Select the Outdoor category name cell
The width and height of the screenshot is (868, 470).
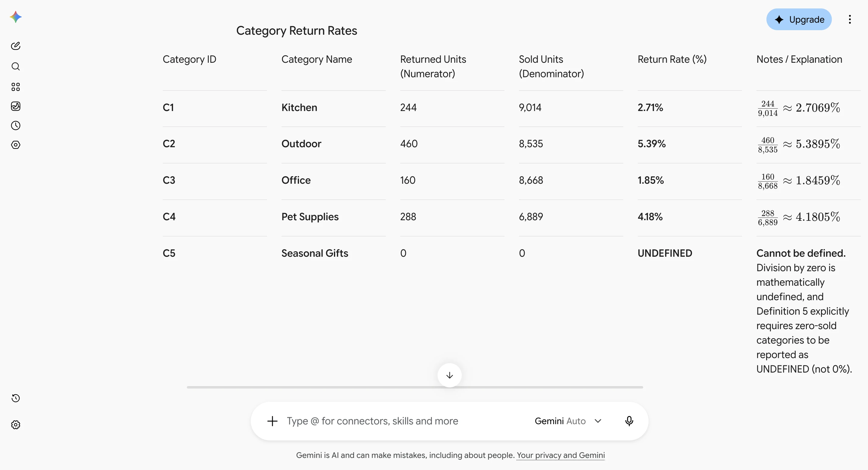point(301,144)
